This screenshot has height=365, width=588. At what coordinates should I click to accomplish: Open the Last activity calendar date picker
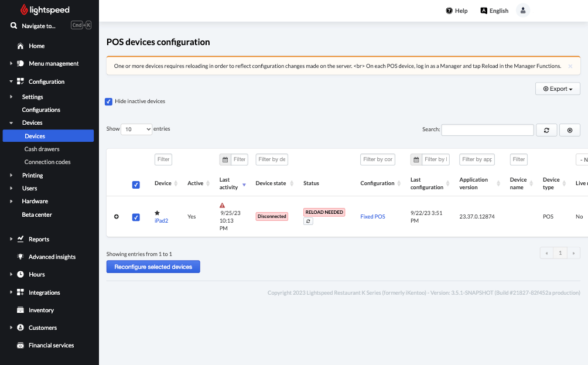point(225,159)
